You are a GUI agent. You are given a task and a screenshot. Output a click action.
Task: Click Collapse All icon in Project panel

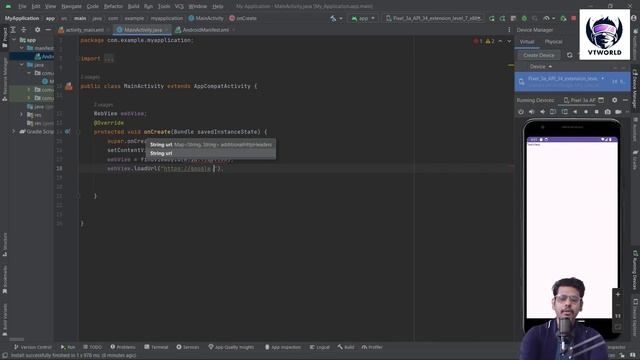(x=24, y=30)
